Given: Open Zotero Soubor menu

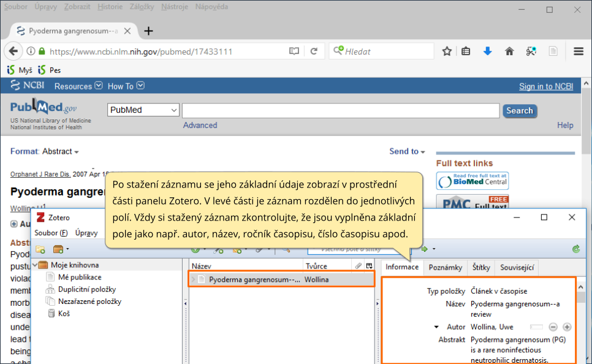Looking at the screenshot, I should pyautogui.click(x=51, y=233).
